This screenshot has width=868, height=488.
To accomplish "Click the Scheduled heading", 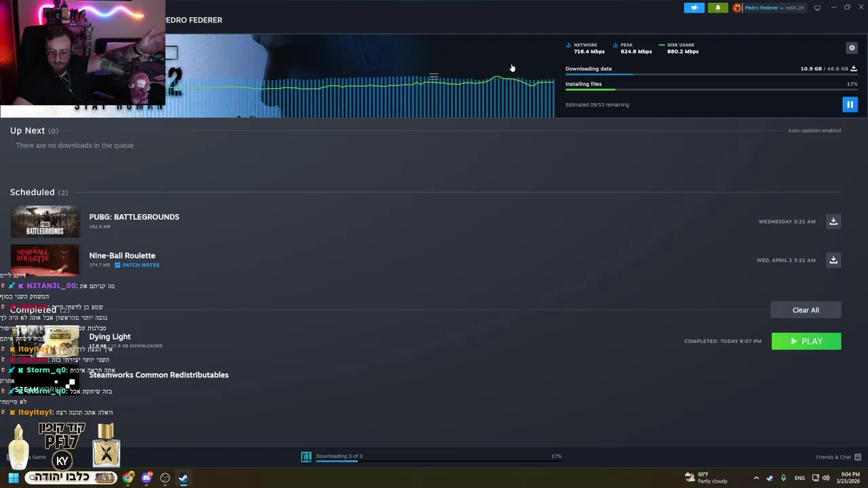I will click(x=32, y=192).
